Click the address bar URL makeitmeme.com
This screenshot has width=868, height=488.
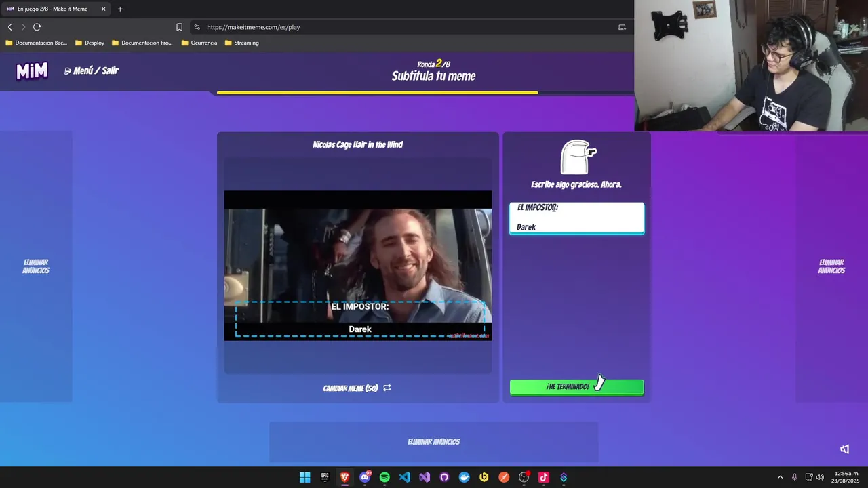pyautogui.click(x=253, y=27)
